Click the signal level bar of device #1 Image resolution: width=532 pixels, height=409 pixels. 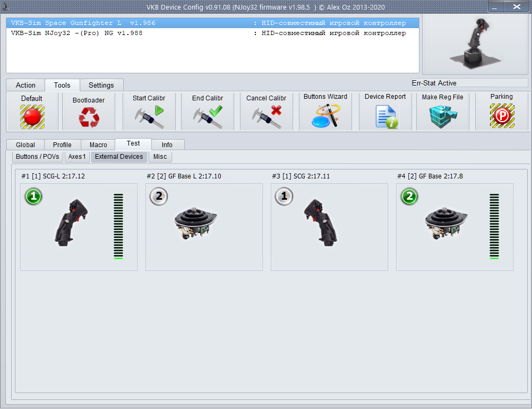click(x=118, y=226)
